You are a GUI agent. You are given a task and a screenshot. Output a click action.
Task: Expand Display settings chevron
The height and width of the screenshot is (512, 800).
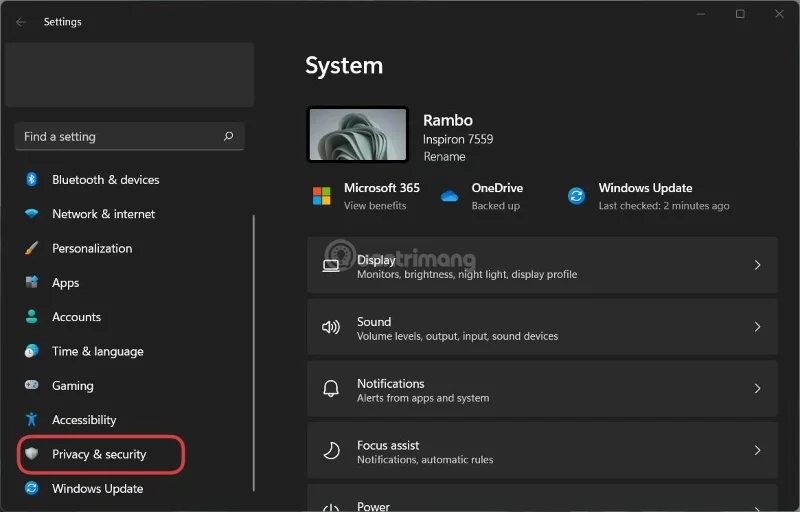click(757, 265)
